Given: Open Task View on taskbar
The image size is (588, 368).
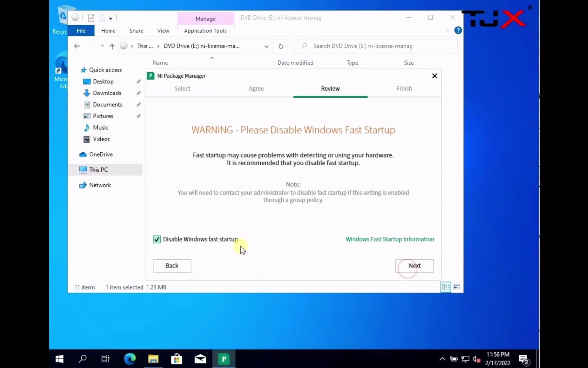Looking at the screenshot, I should [x=105, y=359].
